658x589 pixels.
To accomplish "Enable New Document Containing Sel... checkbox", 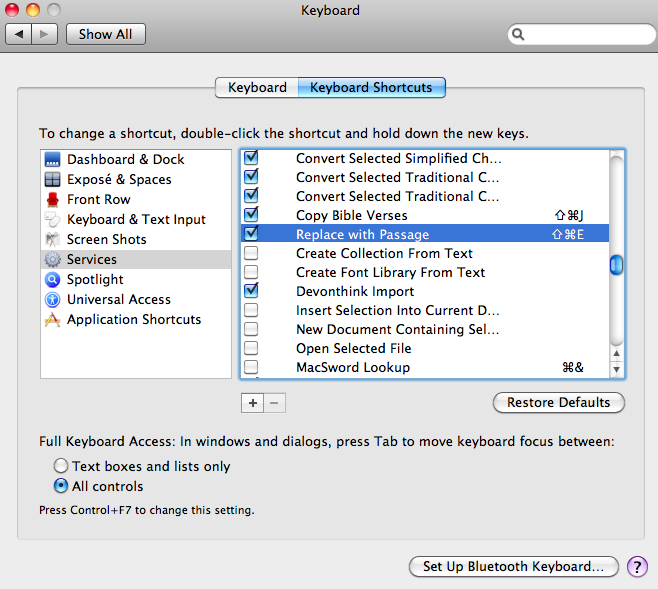I will pos(251,329).
